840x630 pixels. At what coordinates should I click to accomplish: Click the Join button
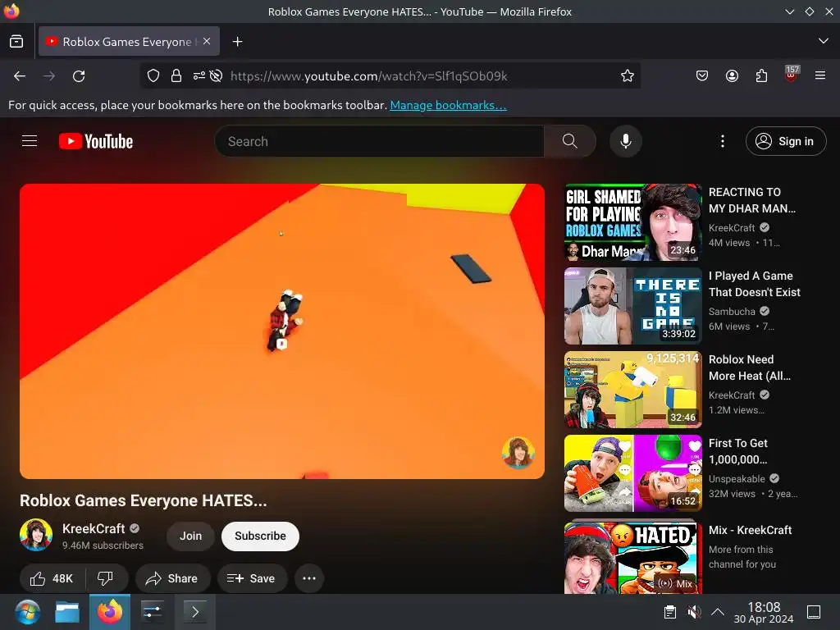(x=190, y=536)
